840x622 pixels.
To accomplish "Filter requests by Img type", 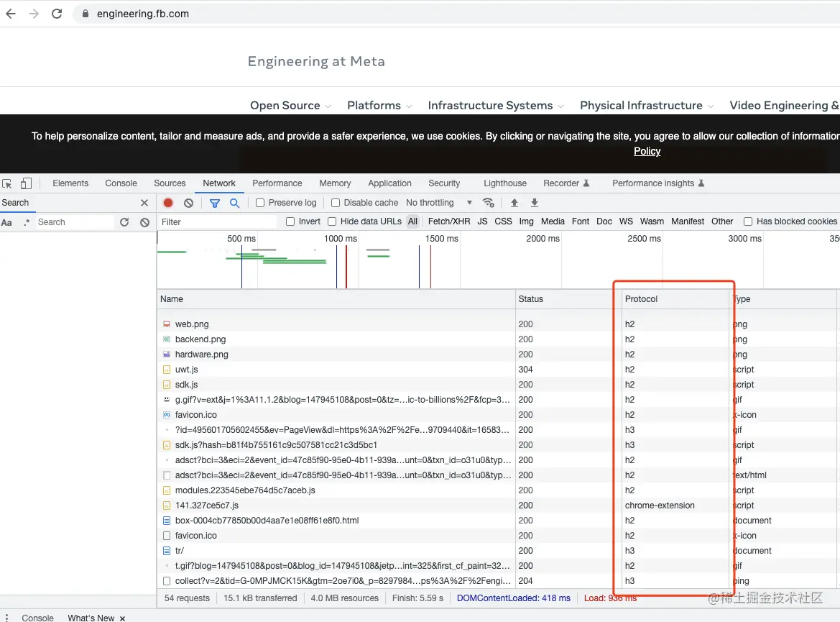I will 526,221.
